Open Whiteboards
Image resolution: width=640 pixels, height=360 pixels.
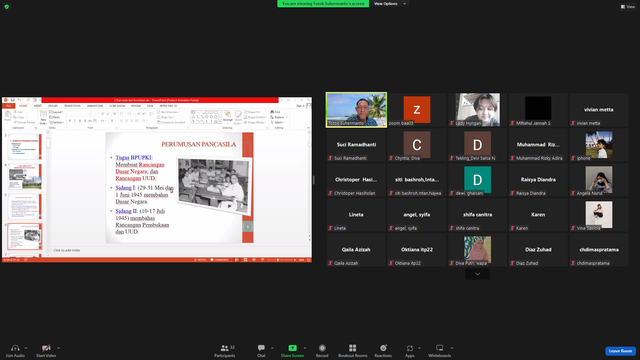pyautogui.click(x=440, y=350)
